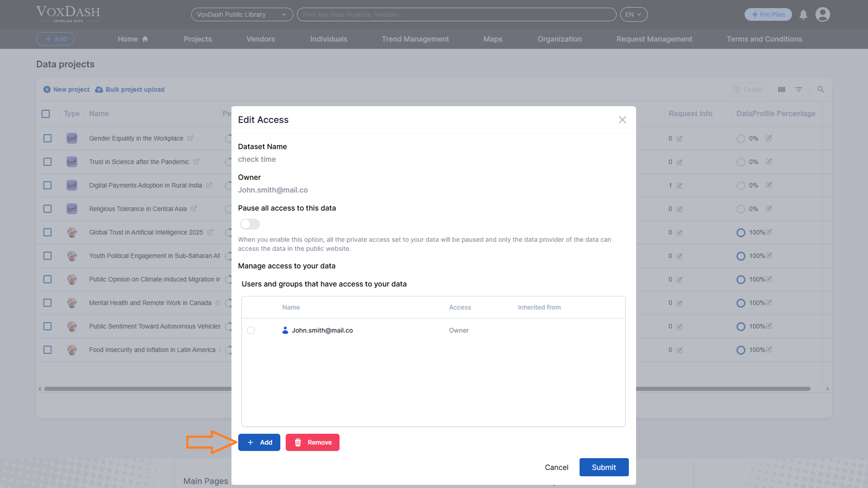The height and width of the screenshot is (488, 868).
Task: Open Gender Equality project external link icon
Action: (x=190, y=138)
